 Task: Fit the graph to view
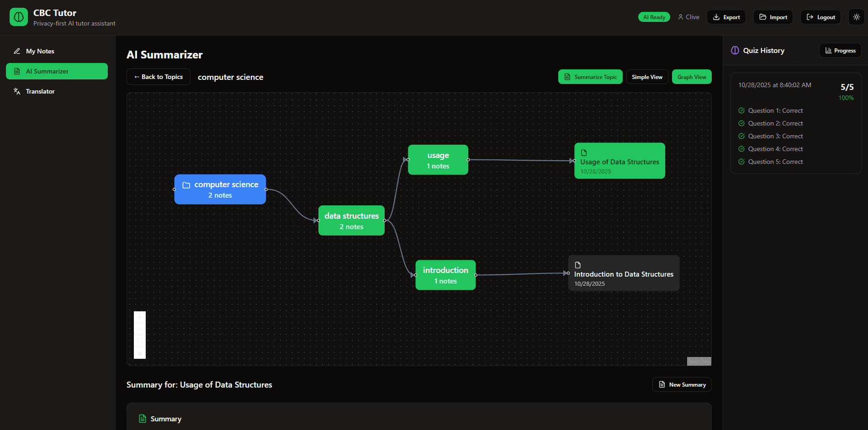pyautogui.click(x=140, y=341)
